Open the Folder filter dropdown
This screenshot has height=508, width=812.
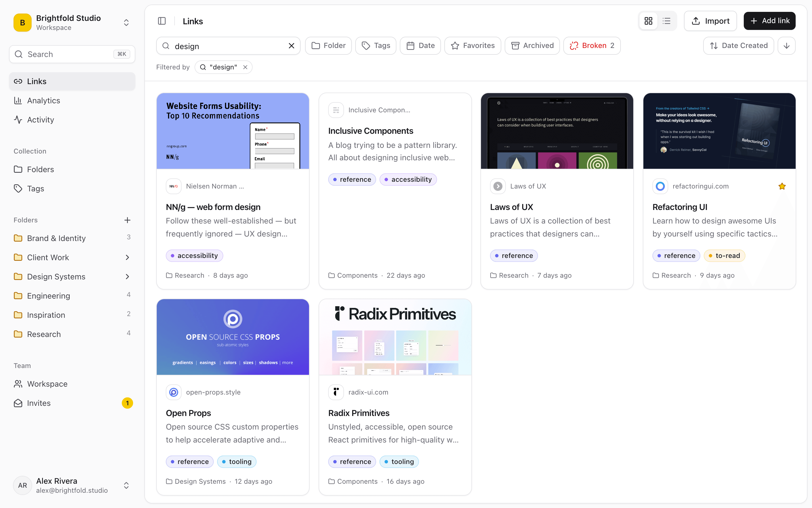(x=328, y=46)
